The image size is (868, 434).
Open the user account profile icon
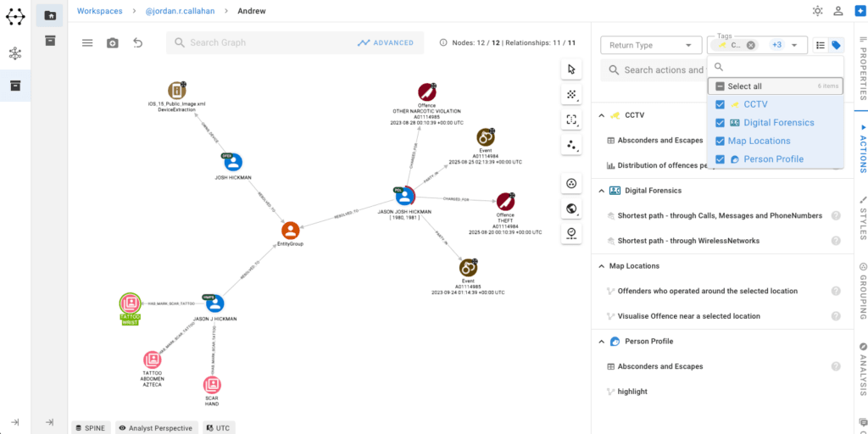pyautogui.click(x=838, y=10)
